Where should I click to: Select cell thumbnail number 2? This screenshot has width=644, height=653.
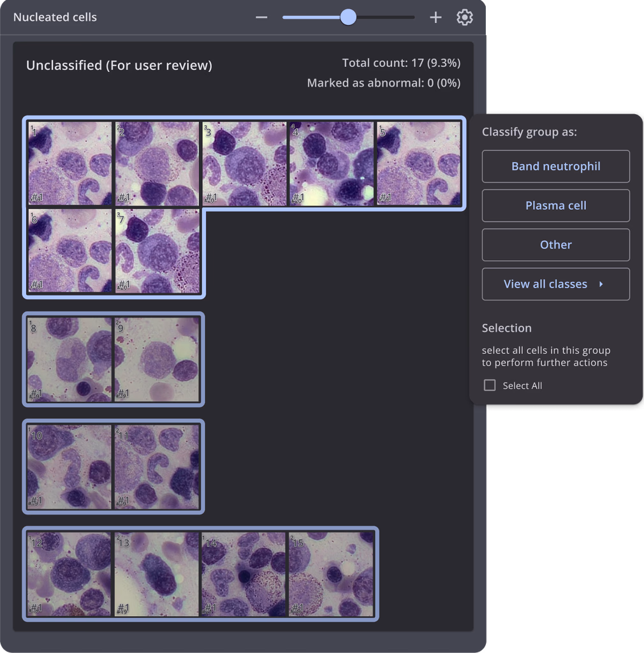(x=157, y=163)
